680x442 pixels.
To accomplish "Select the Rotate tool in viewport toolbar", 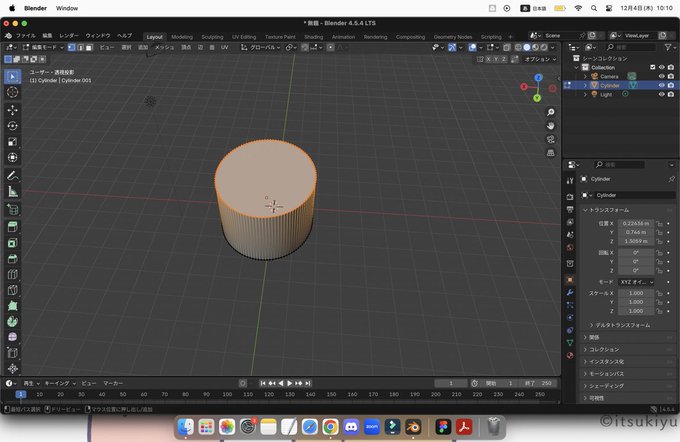I will [x=13, y=126].
